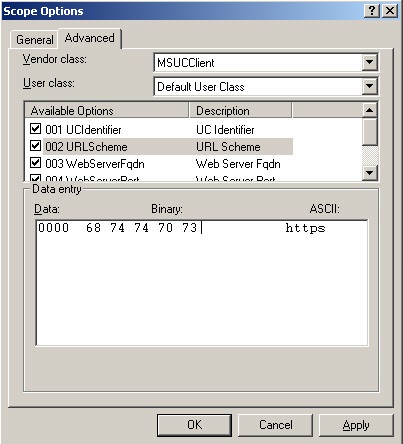Viewport: 403px width, 444px height.
Task: Click the Description column header
Action: [x=240, y=111]
